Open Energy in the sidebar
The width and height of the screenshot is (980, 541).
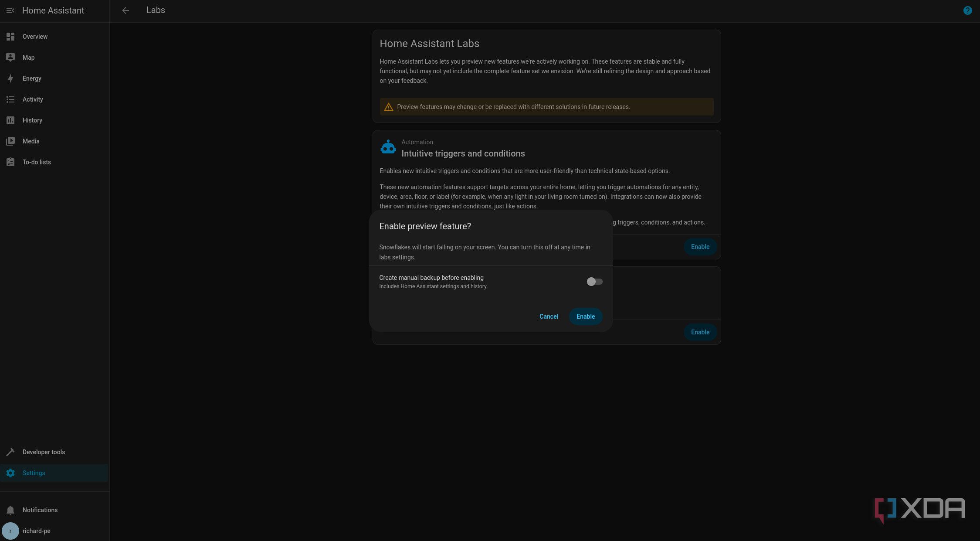tap(54, 78)
